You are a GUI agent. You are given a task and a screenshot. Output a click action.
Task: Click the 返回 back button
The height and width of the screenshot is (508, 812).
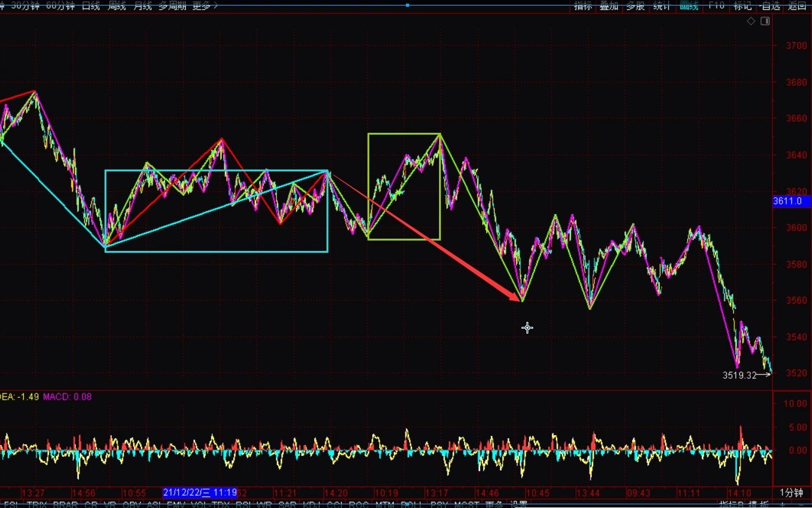pyautogui.click(x=797, y=6)
